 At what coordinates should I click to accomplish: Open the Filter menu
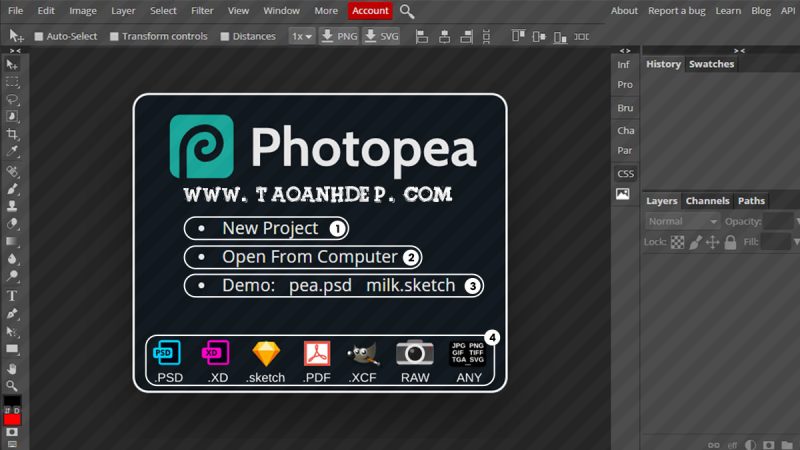tap(202, 11)
